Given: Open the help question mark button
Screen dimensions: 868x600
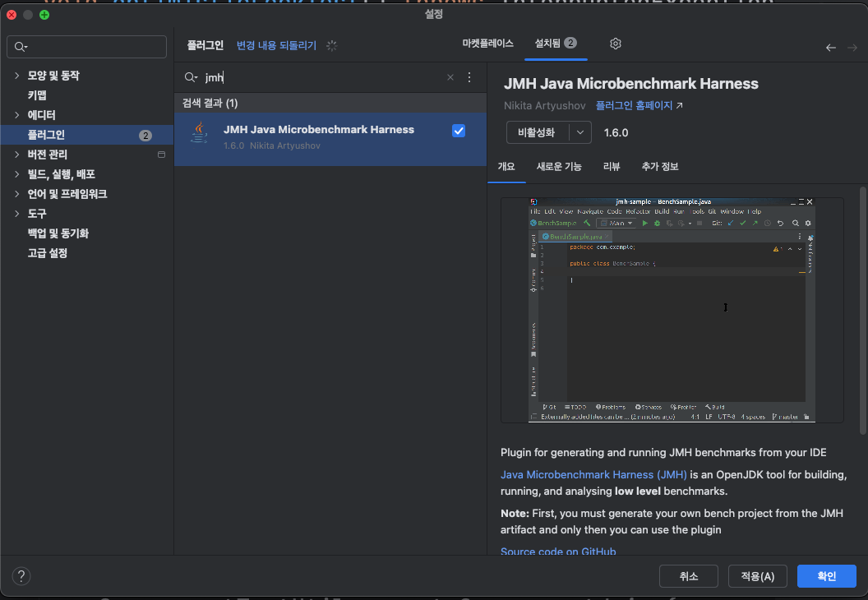Looking at the screenshot, I should 21,576.
